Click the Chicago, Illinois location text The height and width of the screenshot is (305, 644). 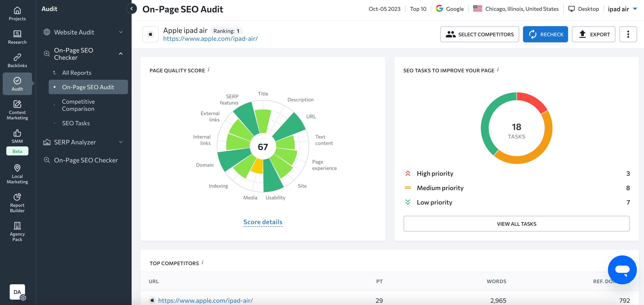click(522, 9)
